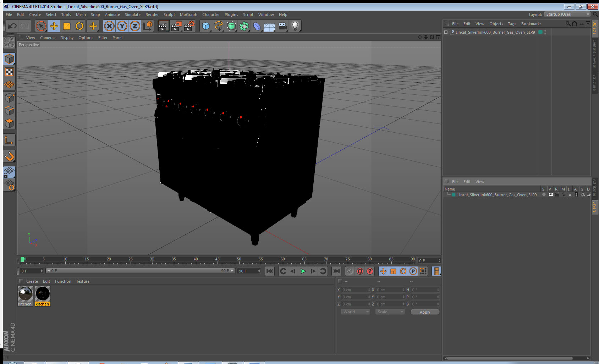Open the MoGraph menu
This screenshot has width=599, height=364.
pyautogui.click(x=188, y=15)
